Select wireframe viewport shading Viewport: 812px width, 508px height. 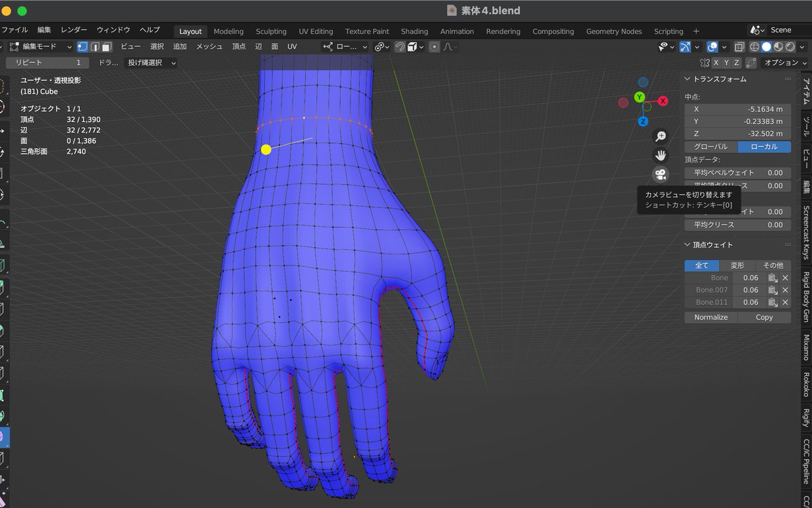click(x=754, y=47)
